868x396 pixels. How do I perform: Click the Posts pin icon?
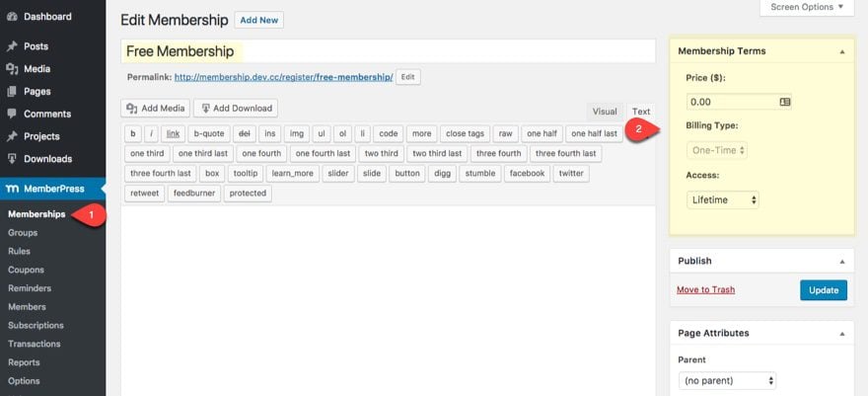(12, 46)
